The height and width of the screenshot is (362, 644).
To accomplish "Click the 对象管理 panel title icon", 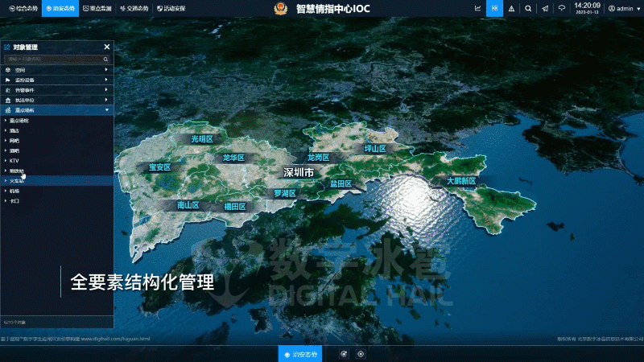I will pos(7,47).
